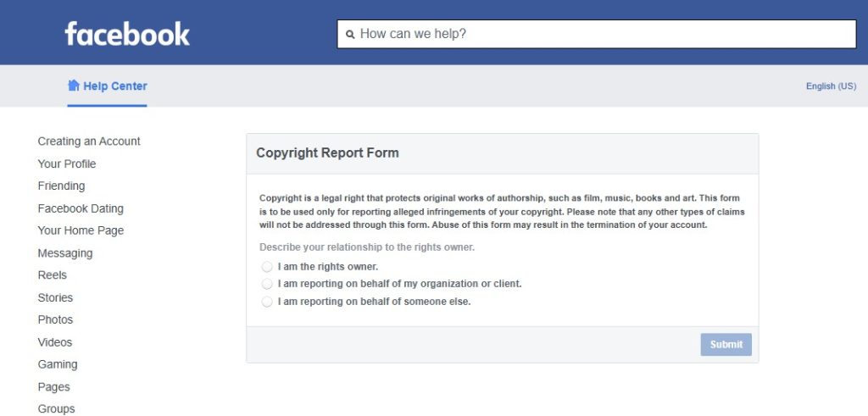Choose reporting on behalf of organization or client
The image size is (868, 416).
267,285
